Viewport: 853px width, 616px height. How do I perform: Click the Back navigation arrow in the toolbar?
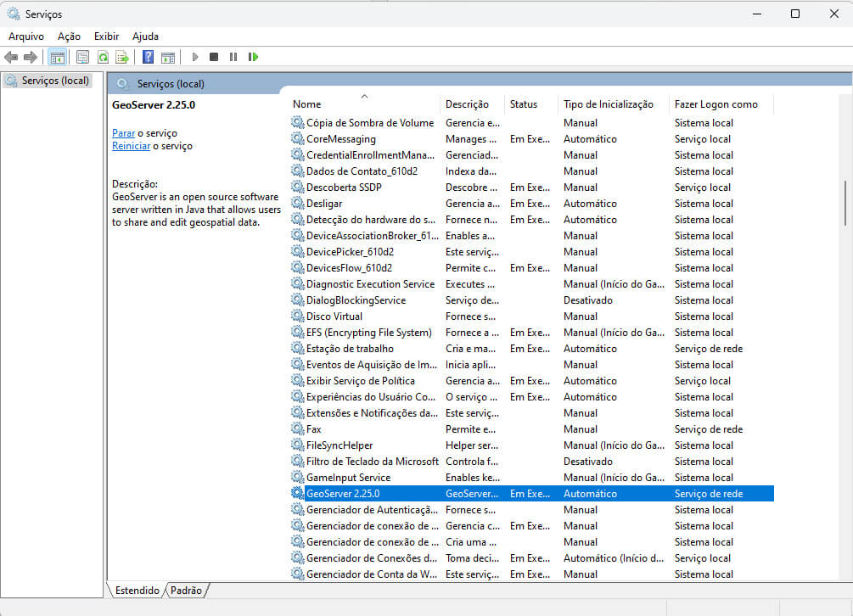click(11, 57)
